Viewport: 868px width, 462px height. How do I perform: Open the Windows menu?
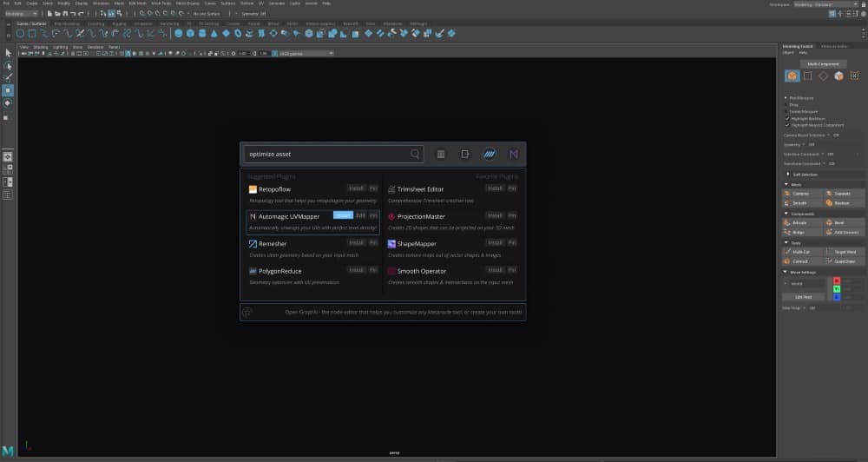click(101, 3)
